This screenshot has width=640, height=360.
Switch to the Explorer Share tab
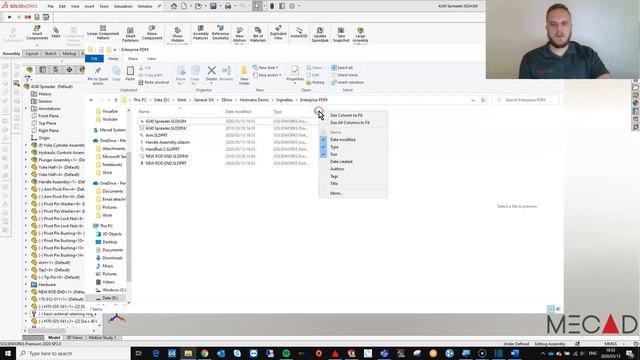(133, 59)
